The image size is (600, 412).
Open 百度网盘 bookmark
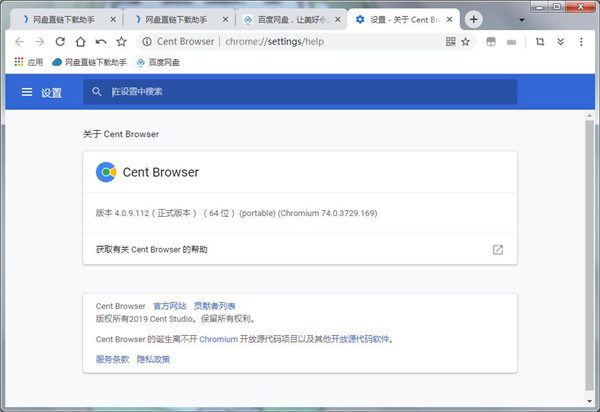(x=158, y=62)
